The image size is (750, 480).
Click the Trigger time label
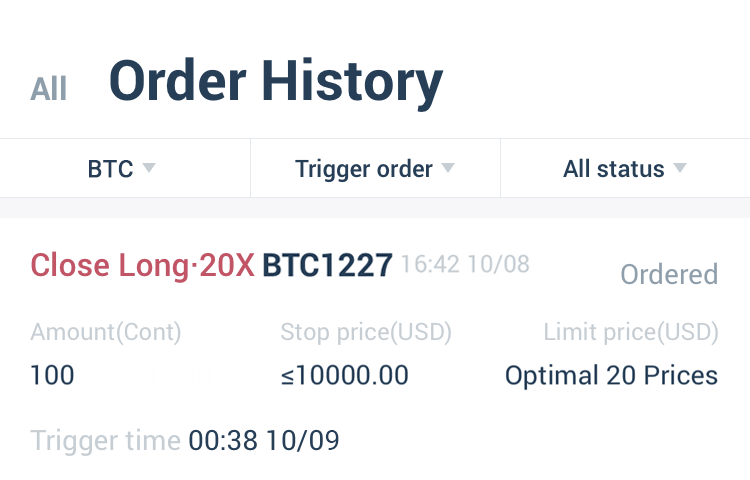(x=105, y=441)
